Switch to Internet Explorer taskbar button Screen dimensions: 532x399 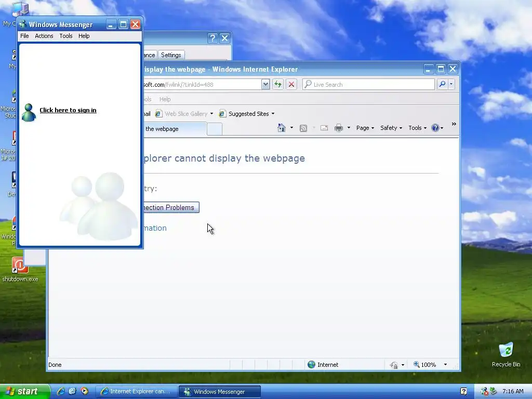pos(137,392)
